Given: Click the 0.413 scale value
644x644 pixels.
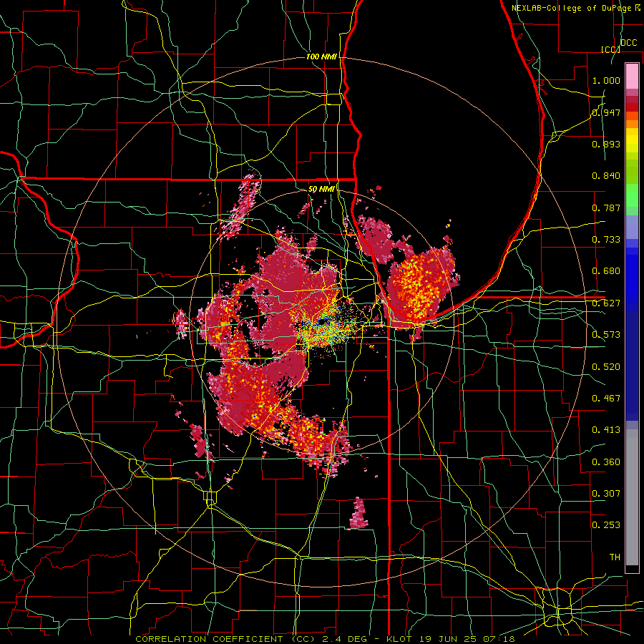Looking at the screenshot, I should (x=606, y=430).
